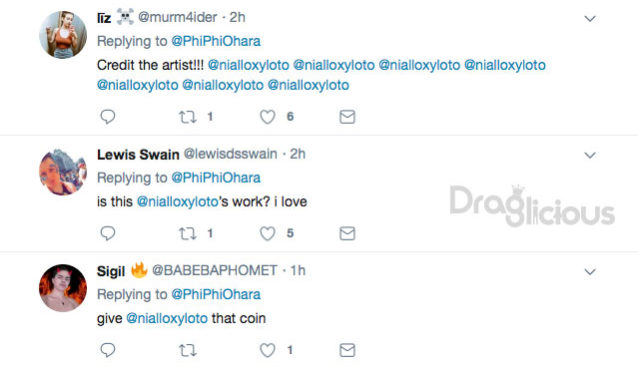Open @nialloxyloto mention in Sigil's tweet
Image resolution: width=638 pixels, height=368 pixels.
click(x=167, y=318)
